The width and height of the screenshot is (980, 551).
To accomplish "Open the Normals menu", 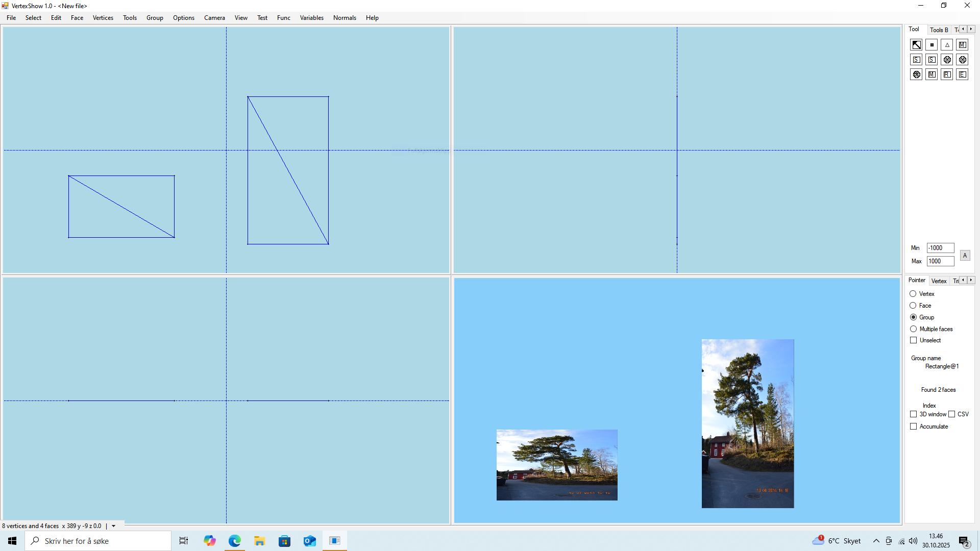I will pyautogui.click(x=345, y=18).
